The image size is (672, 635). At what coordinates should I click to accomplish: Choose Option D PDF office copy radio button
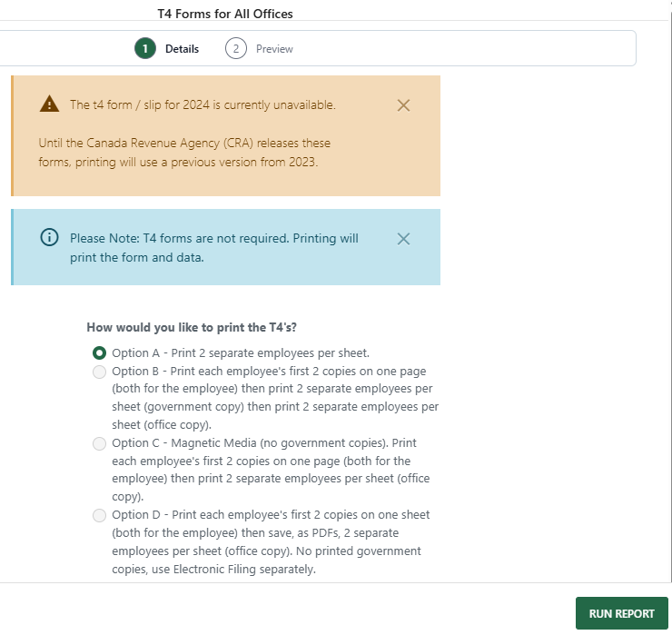coord(99,515)
